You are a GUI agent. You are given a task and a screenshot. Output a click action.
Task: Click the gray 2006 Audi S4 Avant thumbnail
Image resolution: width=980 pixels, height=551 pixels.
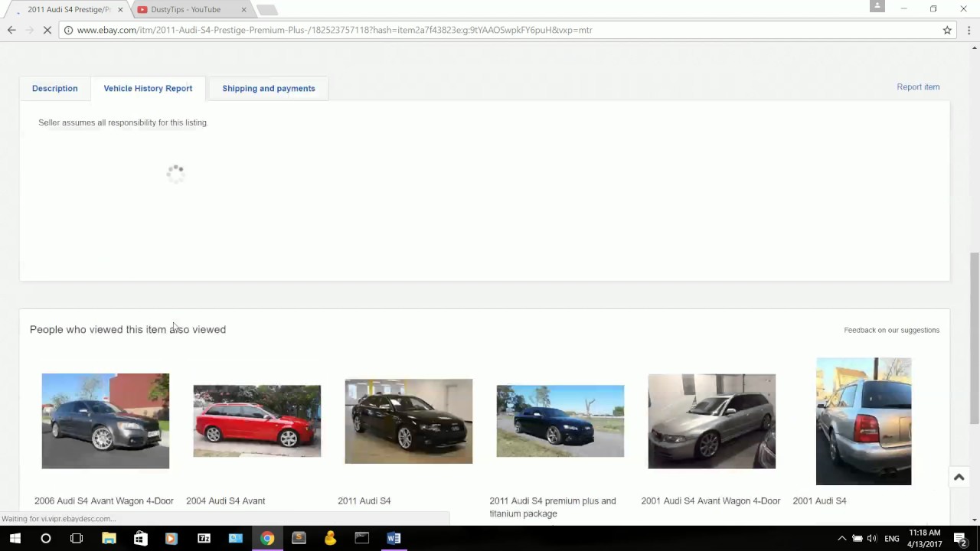(106, 421)
